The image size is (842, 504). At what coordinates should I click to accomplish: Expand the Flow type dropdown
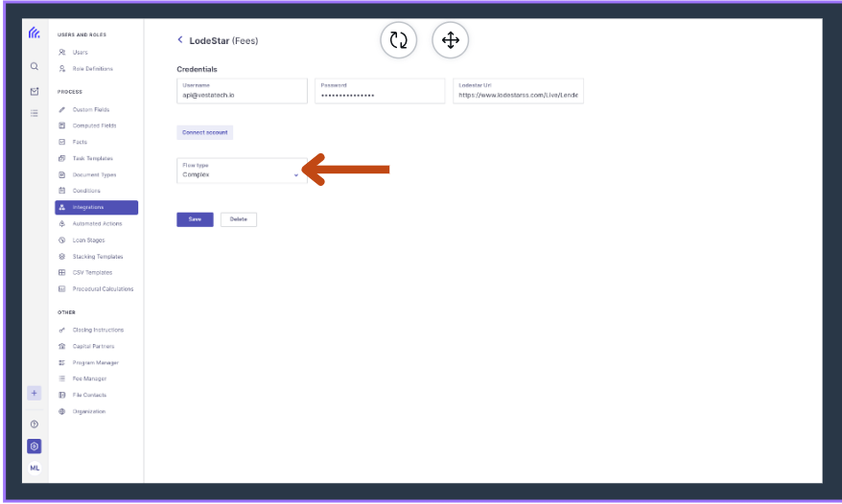[x=242, y=171]
